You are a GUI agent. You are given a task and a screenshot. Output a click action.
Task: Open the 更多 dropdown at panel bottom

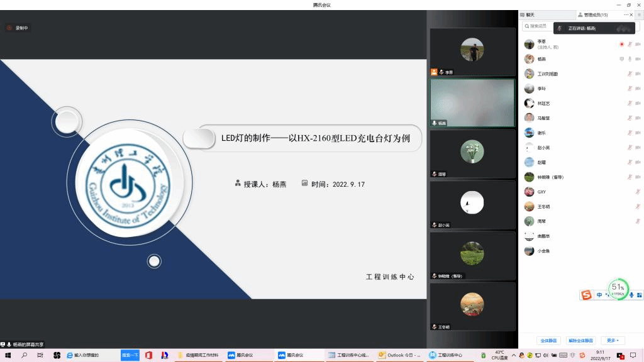point(612,341)
